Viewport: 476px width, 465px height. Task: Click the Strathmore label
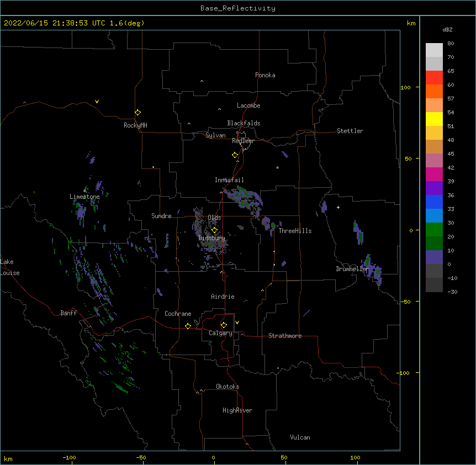point(285,336)
